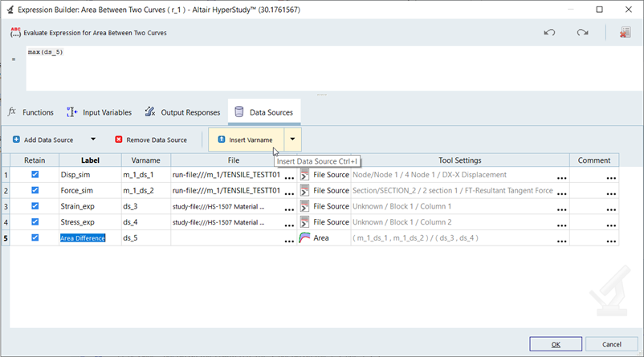644x357 pixels.
Task: Click the redo arrow icon
Action: coord(582,33)
